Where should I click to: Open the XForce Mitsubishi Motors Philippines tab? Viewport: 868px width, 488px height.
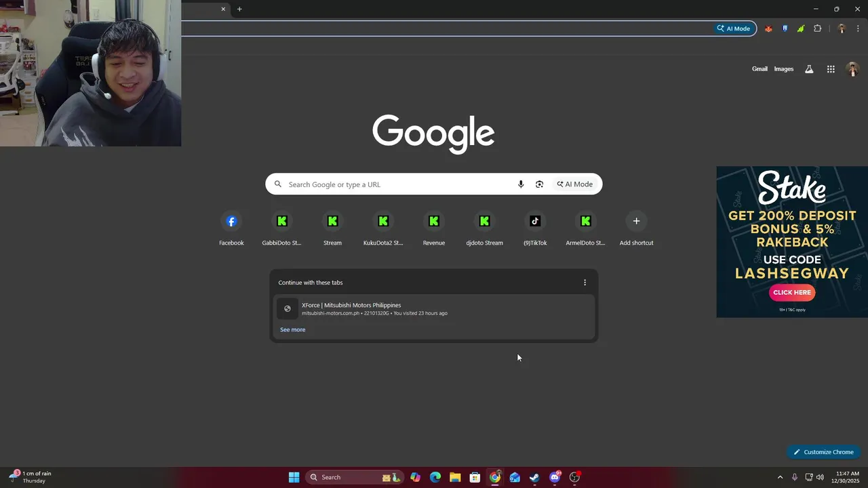pyautogui.click(x=434, y=308)
